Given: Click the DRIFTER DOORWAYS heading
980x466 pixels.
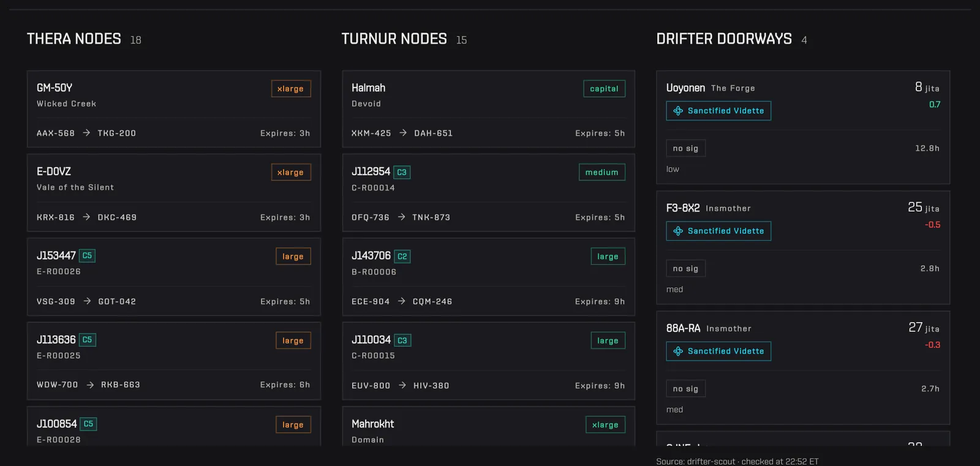Looking at the screenshot, I should (x=724, y=39).
